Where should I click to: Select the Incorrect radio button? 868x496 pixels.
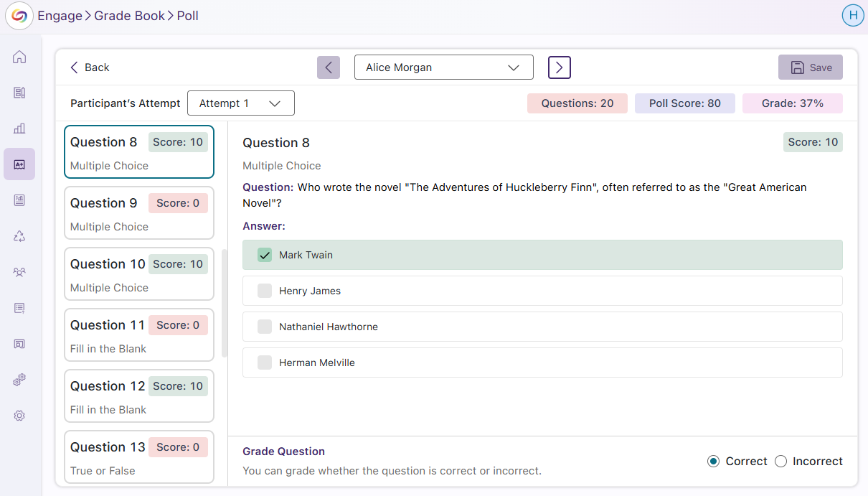coord(781,462)
